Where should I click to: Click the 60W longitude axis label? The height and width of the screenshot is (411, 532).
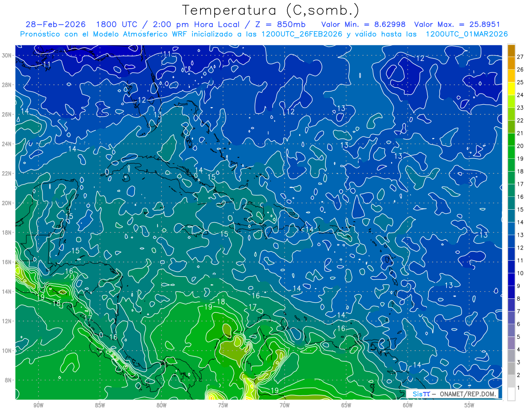coord(408,405)
